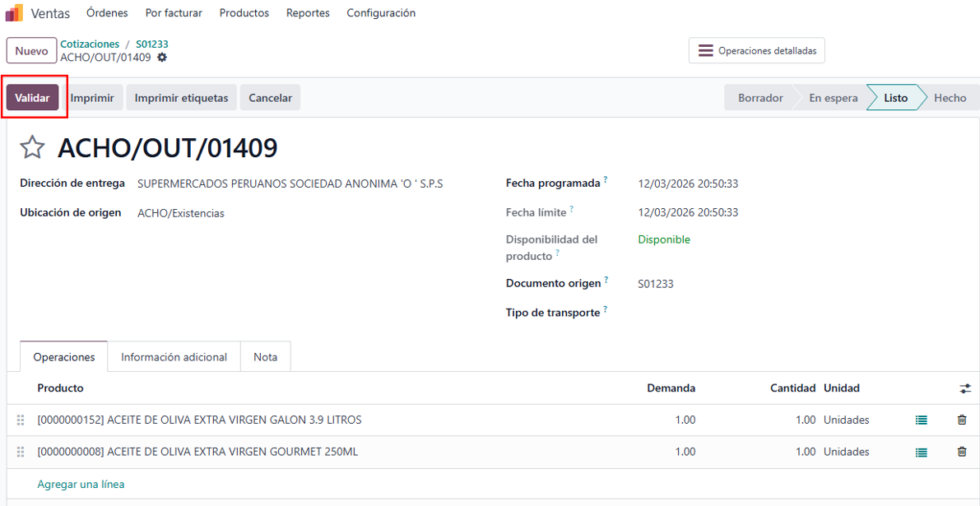Open the Órdenes dropdown menu
Screen dimensions: 980x506
(x=107, y=13)
